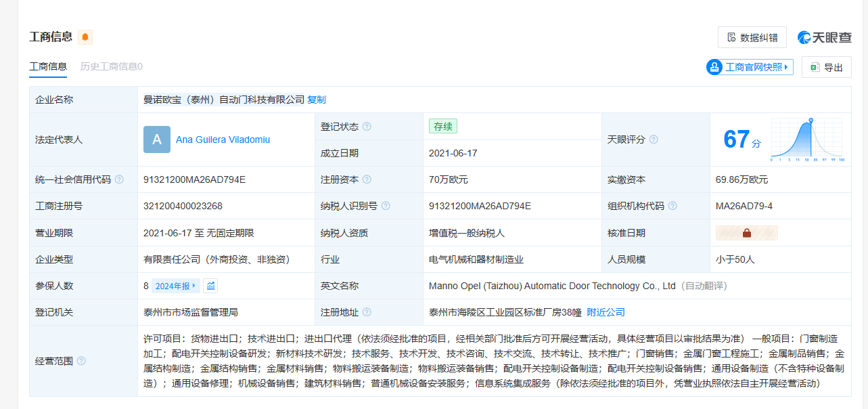Expand the 2024年报 annual report selector

[x=175, y=286]
